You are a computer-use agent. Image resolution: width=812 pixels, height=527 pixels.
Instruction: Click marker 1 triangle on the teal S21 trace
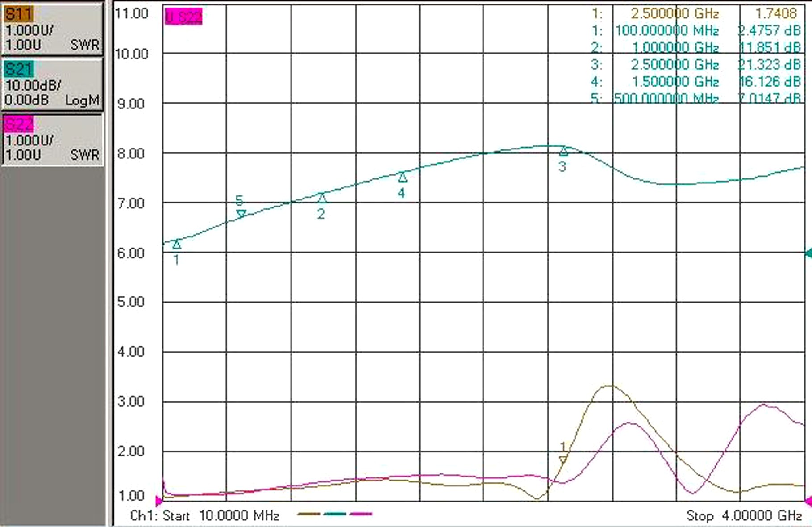tap(177, 245)
